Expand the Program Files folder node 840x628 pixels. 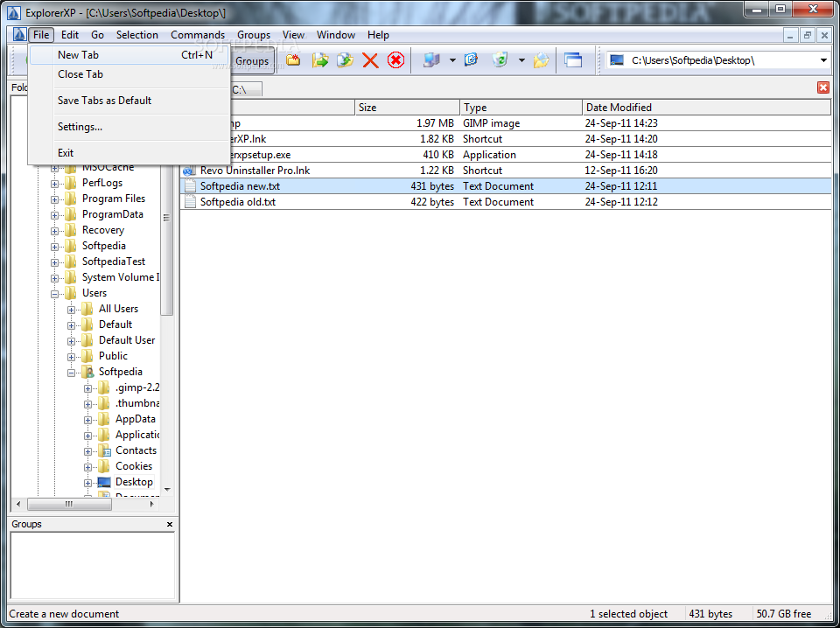click(x=54, y=199)
